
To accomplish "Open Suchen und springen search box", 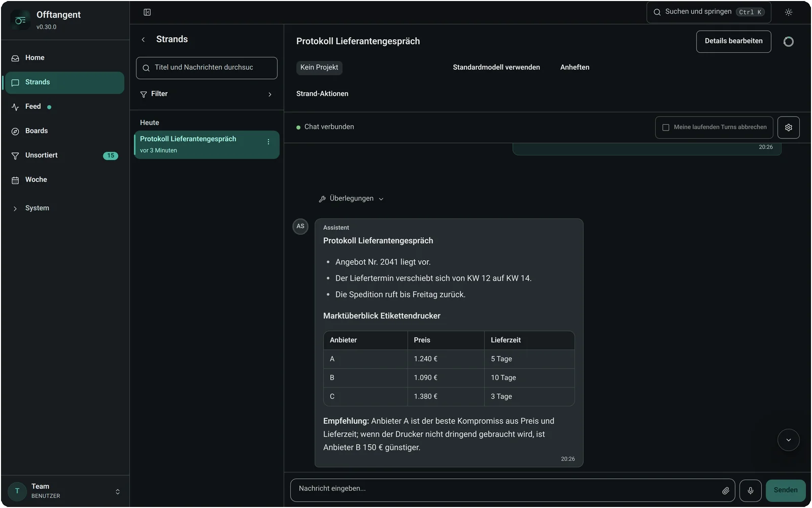I will (708, 12).
